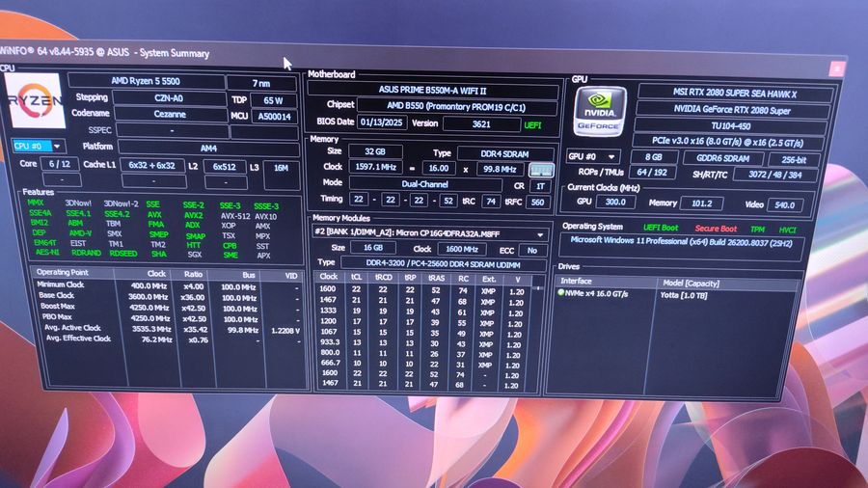This screenshot has width=868, height=488.
Task: Click the green UEFI Boot label
Action: (661, 228)
